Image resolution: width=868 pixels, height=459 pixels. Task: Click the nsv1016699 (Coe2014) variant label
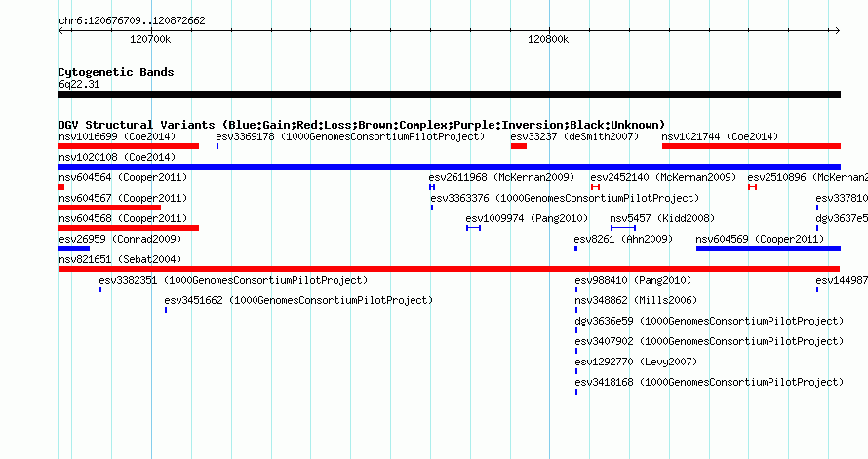(x=117, y=136)
